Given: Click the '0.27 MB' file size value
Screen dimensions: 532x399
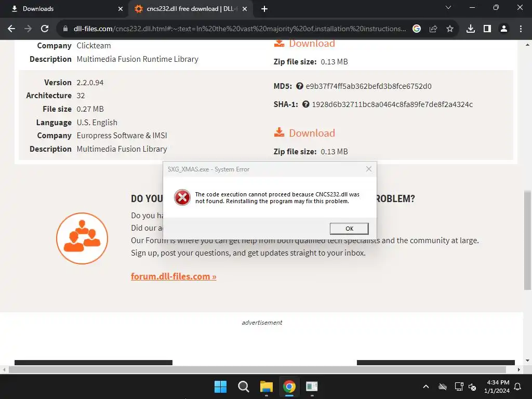Looking at the screenshot, I should coord(90,109).
